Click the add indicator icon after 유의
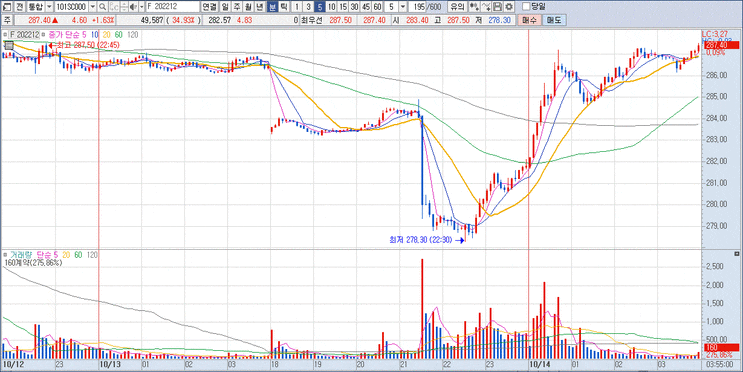The image size is (743, 372). pyautogui.click(x=473, y=7)
